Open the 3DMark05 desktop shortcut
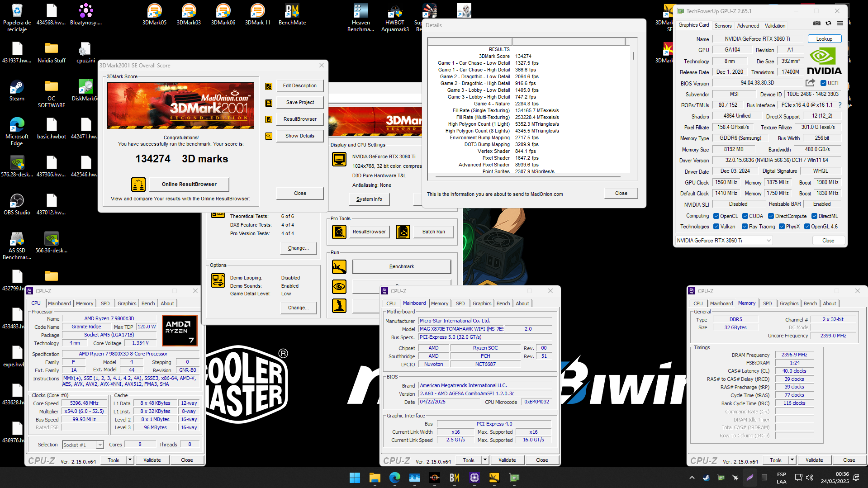 coord(154,14)
